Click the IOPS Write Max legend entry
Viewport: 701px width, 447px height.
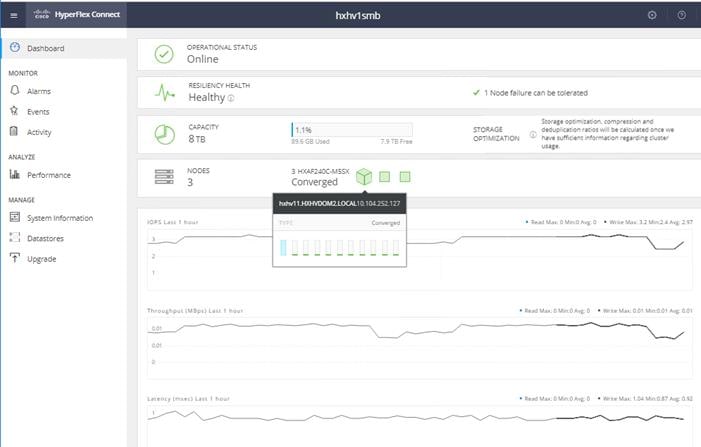point(648,222)
